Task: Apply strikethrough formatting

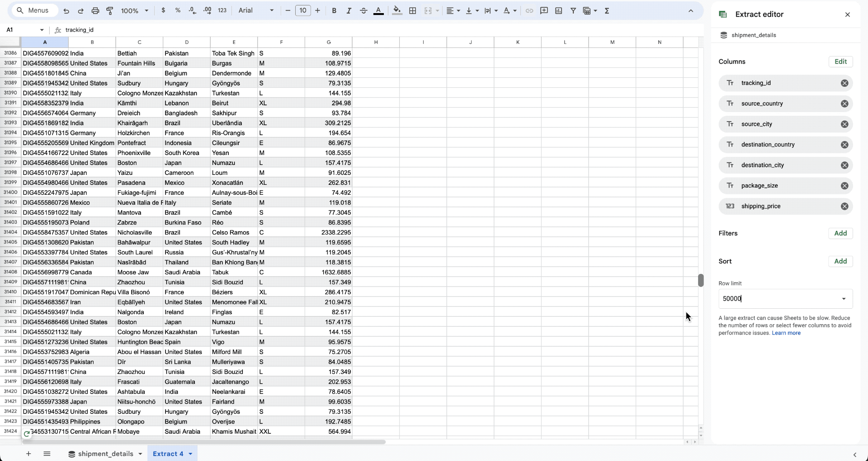Action: (363, 11)
